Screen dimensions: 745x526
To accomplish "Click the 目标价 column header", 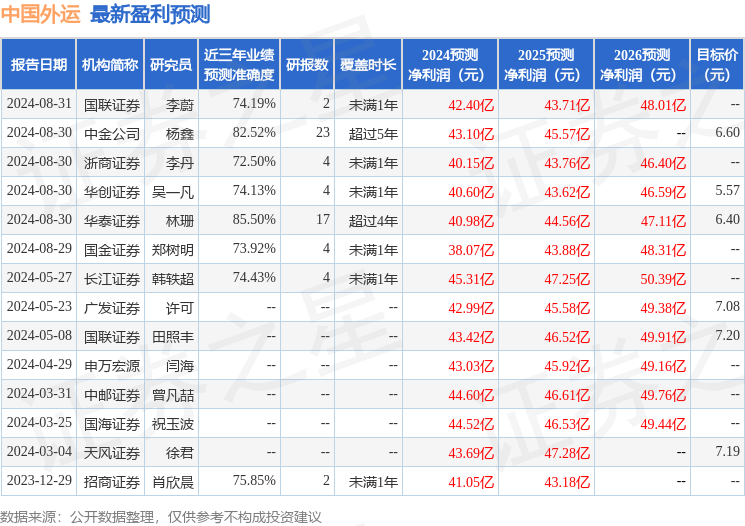I will (x=716, y=65).
